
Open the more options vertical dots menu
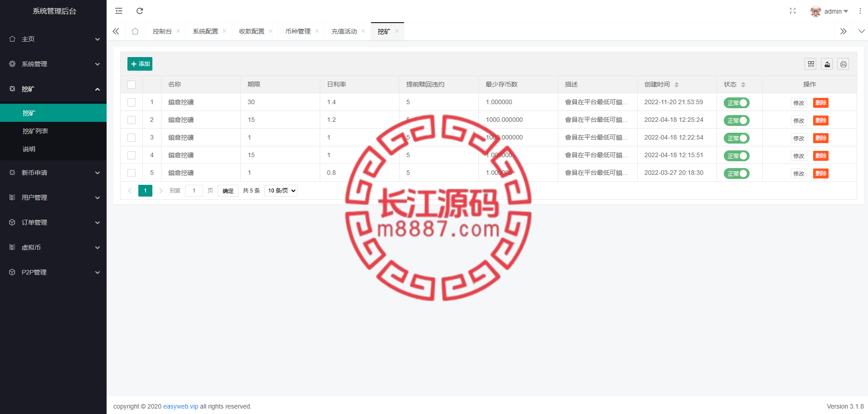pos(860,11)
